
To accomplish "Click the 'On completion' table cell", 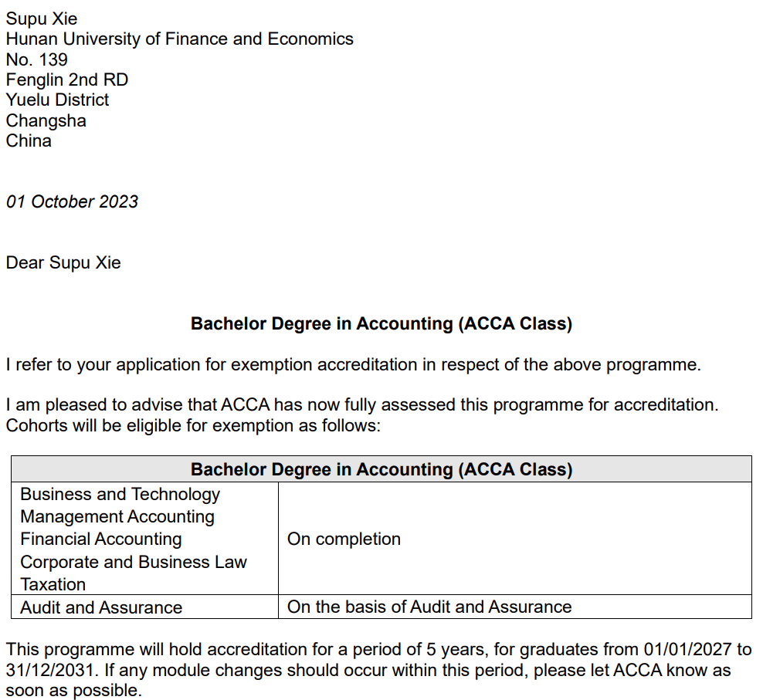I will [344, 539].
